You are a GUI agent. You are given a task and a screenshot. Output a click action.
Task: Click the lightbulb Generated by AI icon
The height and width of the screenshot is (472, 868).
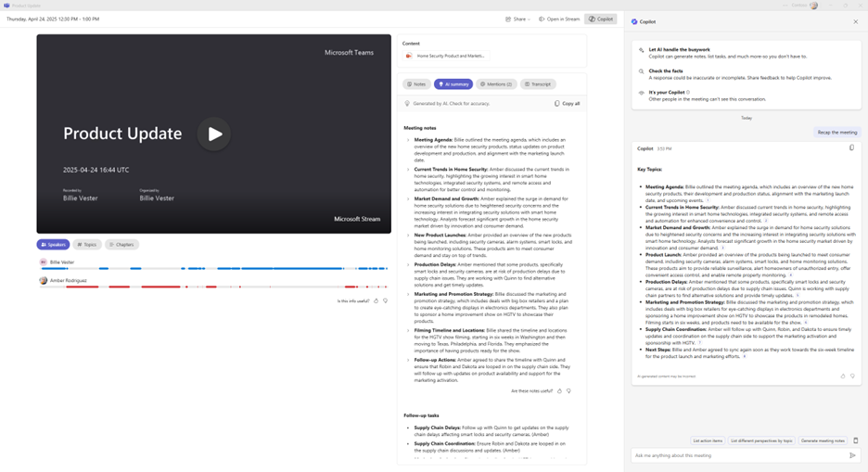pos(407,104)
